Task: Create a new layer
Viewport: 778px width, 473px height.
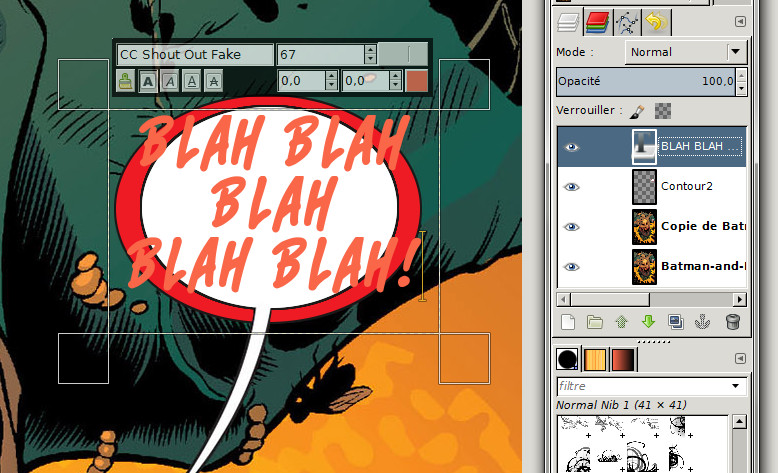Action: coord(568,322)
